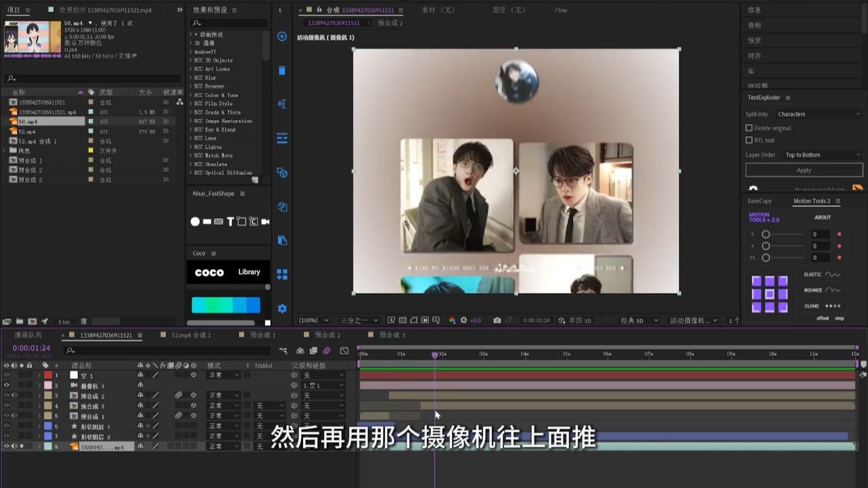Click the blue rename icon in the vertical toolbar
This screenshot has width=868, height=488.
pos(282,104)
